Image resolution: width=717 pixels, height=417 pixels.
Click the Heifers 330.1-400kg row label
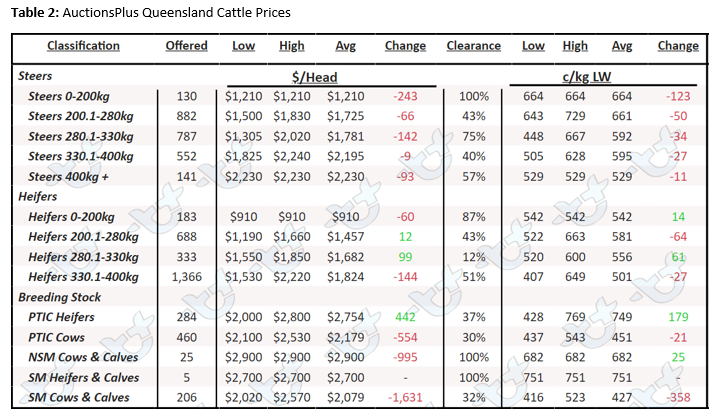83,277
